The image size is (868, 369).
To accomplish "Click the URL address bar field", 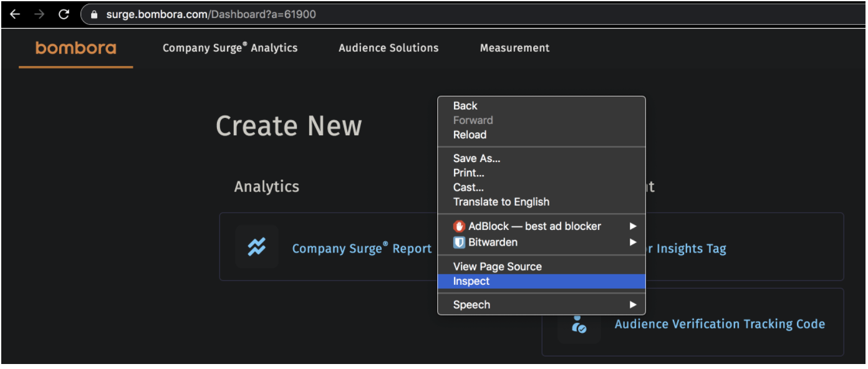I will (436, 14).
